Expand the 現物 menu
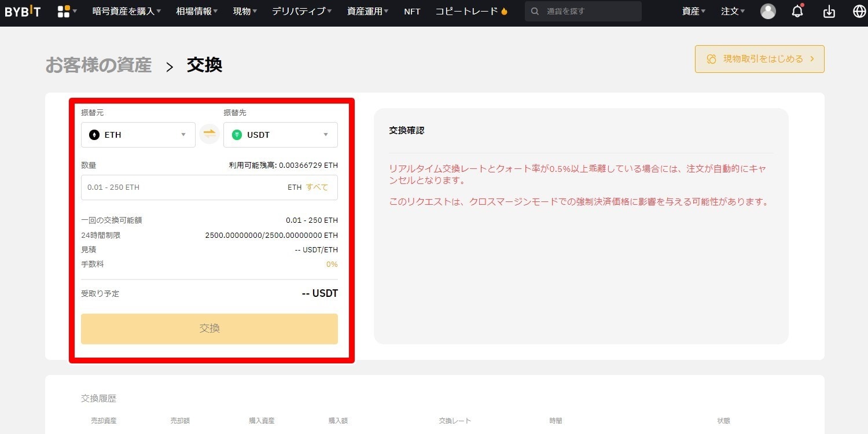868x434 pixels. click(x=245, y=11)
